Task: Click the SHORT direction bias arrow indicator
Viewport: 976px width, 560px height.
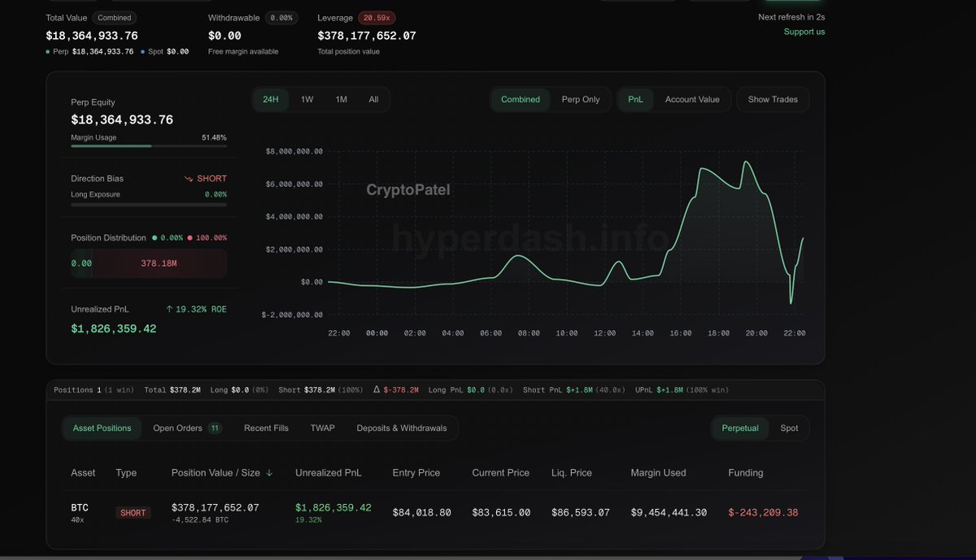Action: tap(191, 178)
